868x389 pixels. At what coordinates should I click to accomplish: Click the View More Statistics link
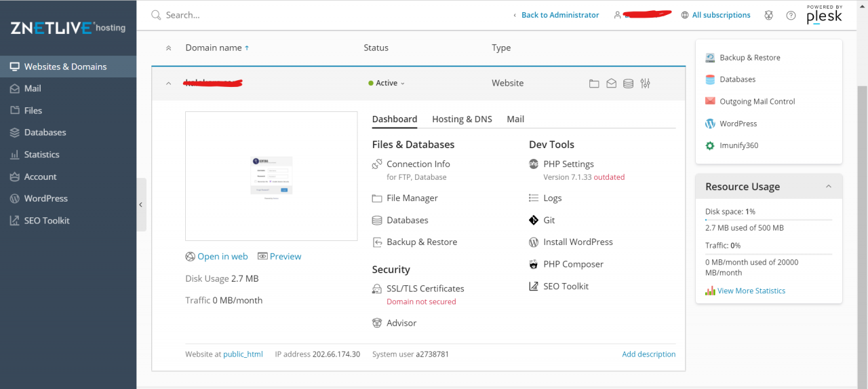751,291
